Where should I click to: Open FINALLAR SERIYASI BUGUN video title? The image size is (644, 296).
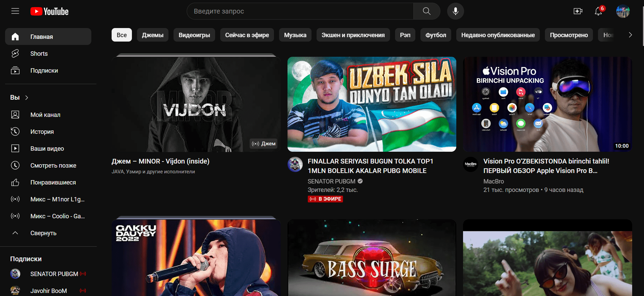coord(370,166)
